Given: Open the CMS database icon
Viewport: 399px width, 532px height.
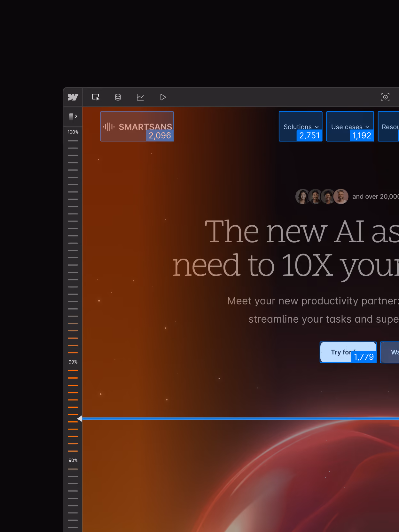Looking at the screenshot, I should [118, 97].
